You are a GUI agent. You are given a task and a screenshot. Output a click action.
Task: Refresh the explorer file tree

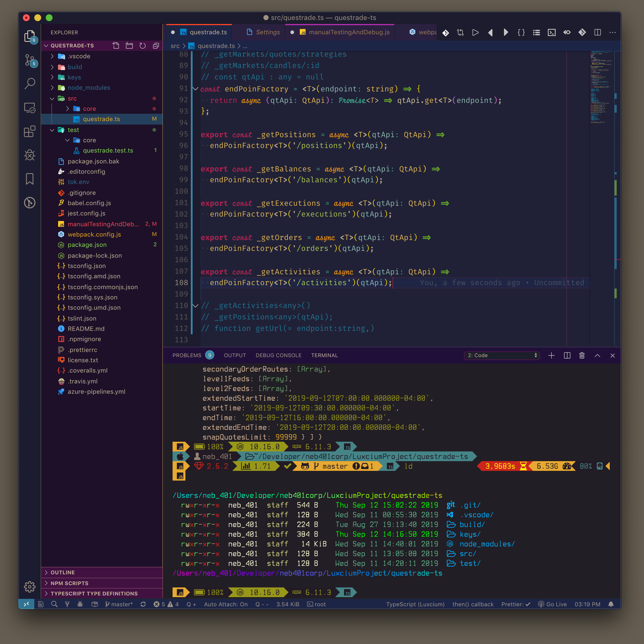(x=142, y=46)
